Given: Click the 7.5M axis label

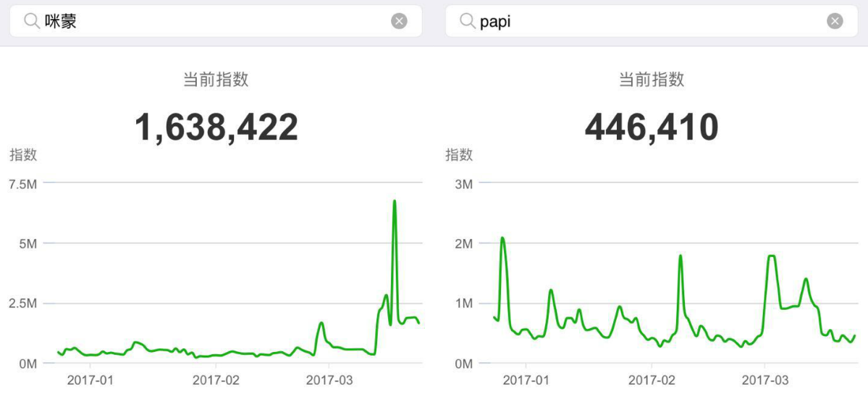Looking at the screenshot, I should pyautogui.click(x=22, y=184).
